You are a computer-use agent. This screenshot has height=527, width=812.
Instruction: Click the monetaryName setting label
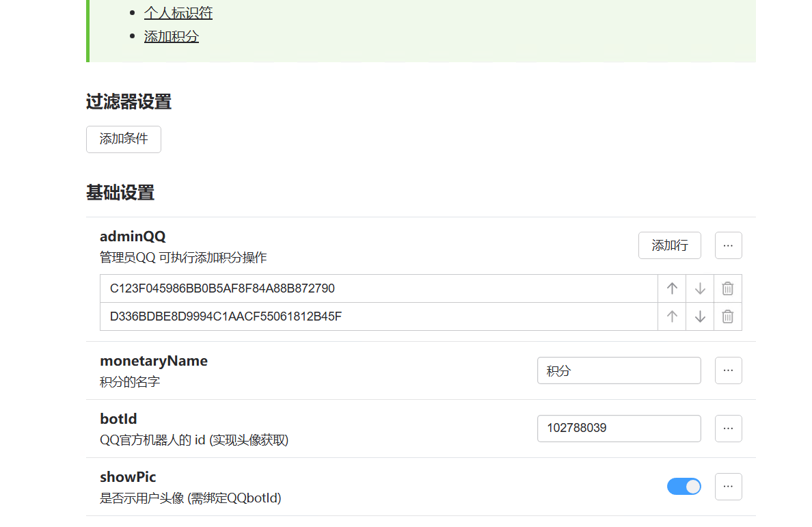pos(154,361)
